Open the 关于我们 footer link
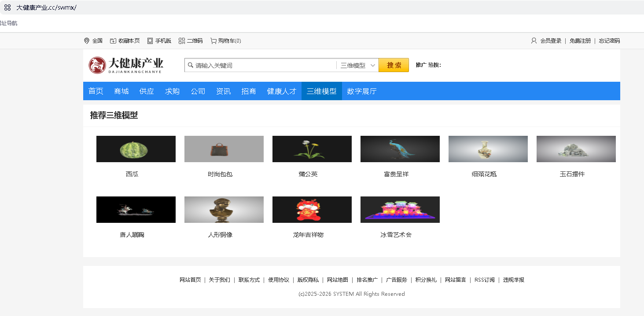Screen dimensions: 644x316 pos(220,280)
